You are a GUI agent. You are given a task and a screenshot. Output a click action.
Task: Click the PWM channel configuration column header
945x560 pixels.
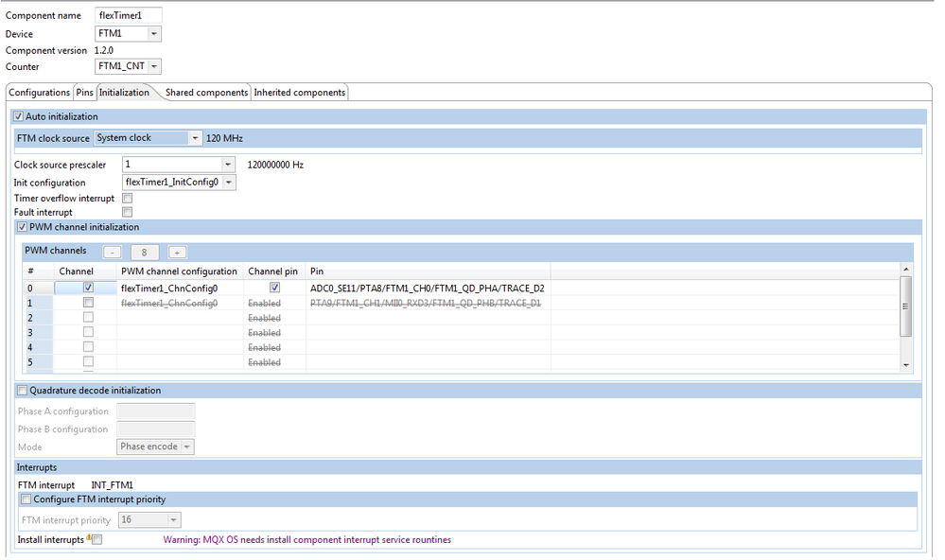(179, 271)
